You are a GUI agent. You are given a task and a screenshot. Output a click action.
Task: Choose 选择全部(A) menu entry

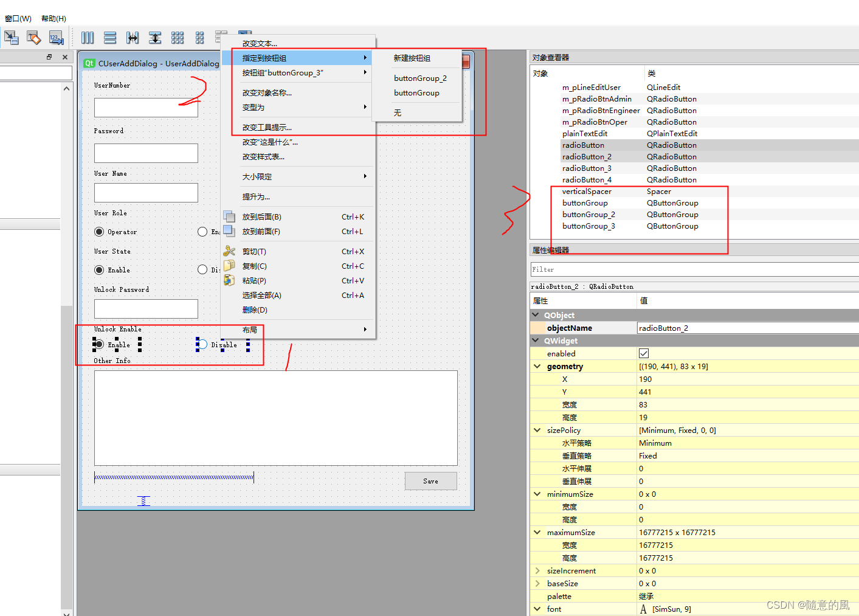(x=298, y=295)
